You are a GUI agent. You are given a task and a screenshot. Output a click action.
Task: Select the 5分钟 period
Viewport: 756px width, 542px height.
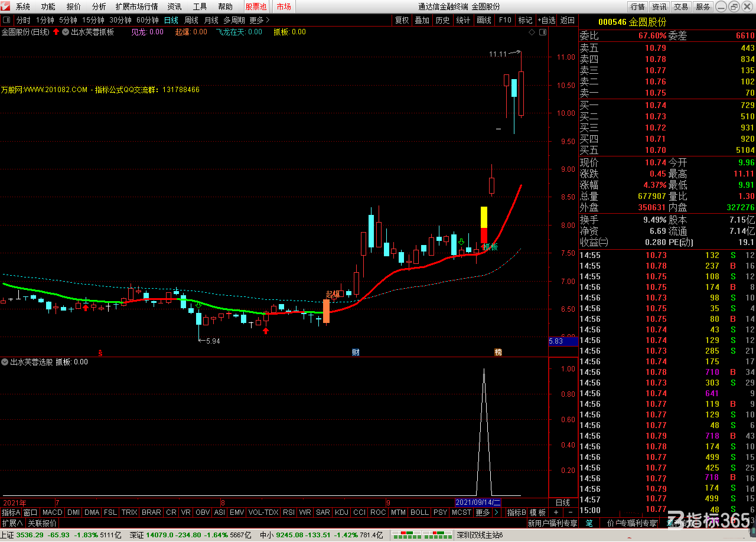pos(68,20)
